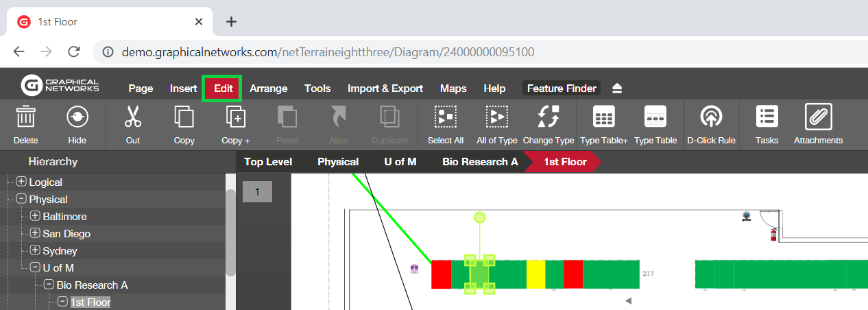
Task: Click the All of Type icon
Action: (x=497, y=117)
